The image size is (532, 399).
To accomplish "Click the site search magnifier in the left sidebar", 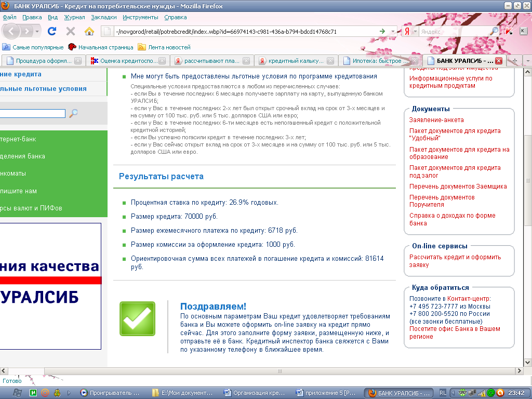I will (73, 113).
